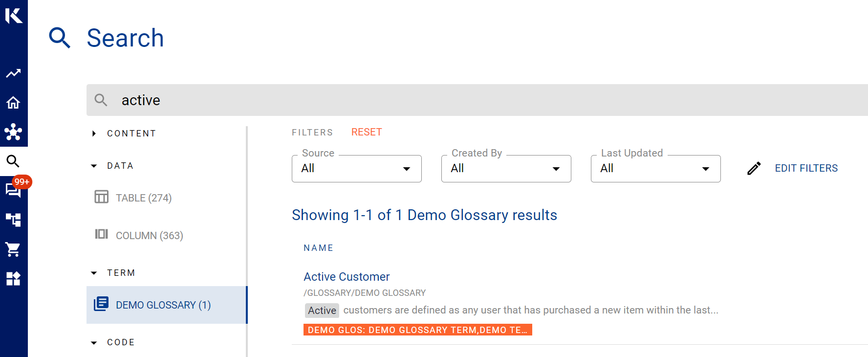Open the network graph icon

[13, 132]
